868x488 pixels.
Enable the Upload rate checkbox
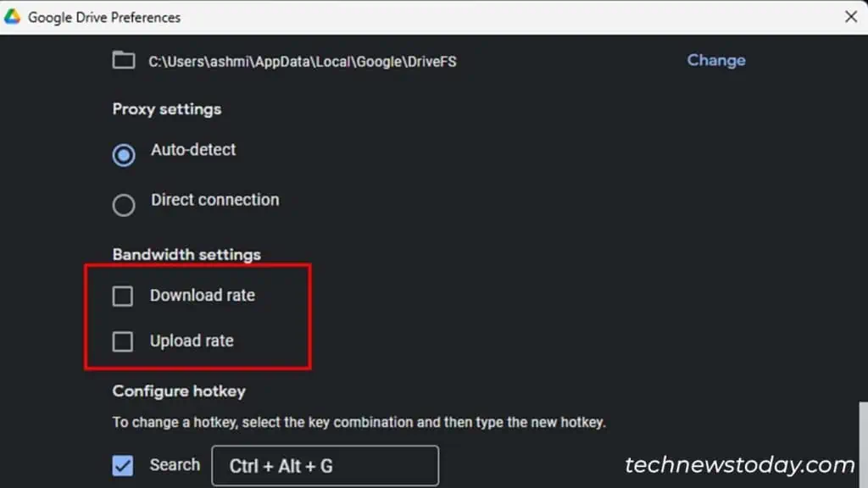coord(122,341)
